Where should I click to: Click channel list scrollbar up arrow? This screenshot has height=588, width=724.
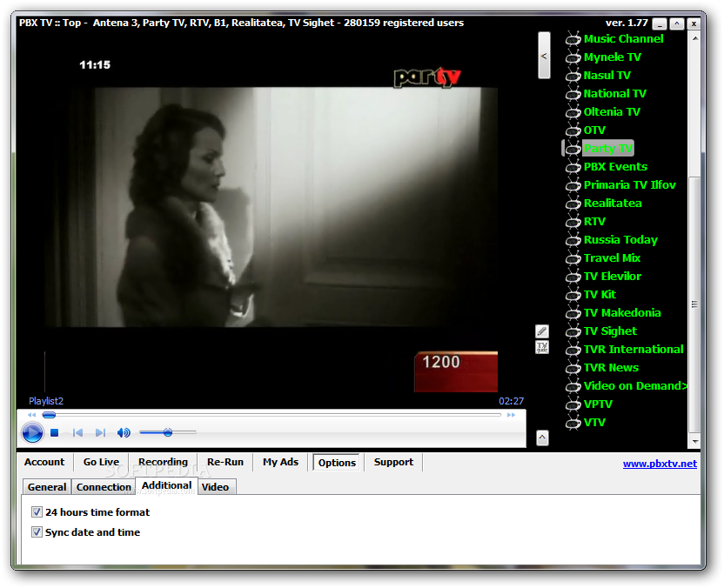pyautogui.click(x=695, y=39)
